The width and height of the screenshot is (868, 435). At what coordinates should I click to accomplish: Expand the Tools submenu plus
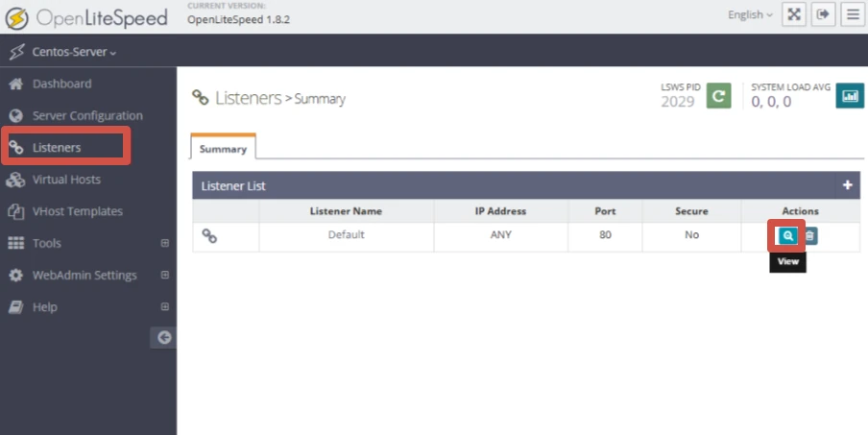pos(164,243)
